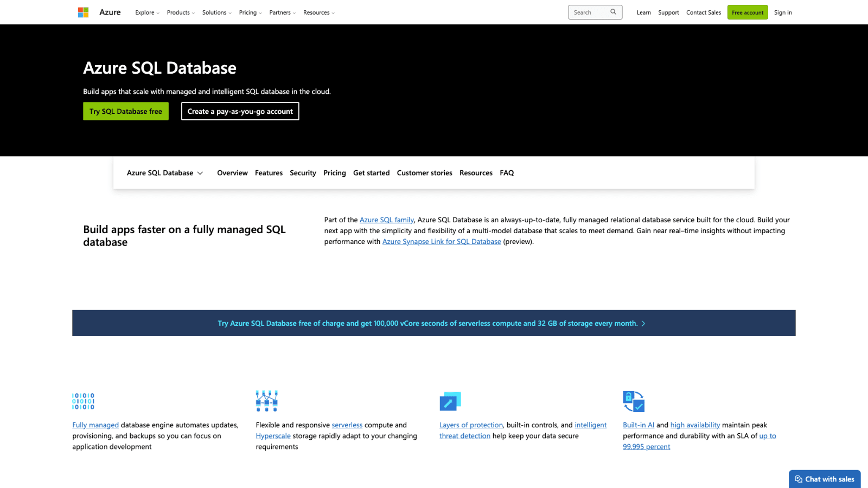Image resolution: width=868 pixels, height=488 pixels.
Task: Open Azure Synapse Link for SQL Database link
Action: point(442,241)
